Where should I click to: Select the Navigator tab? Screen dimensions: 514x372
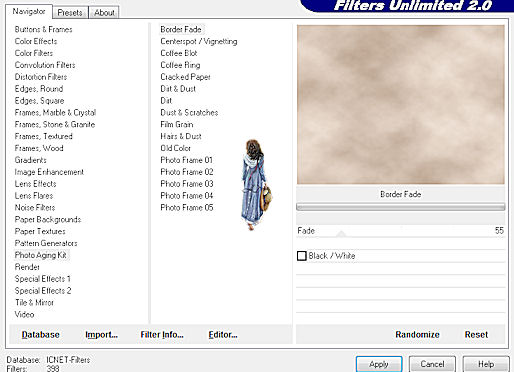29,11
